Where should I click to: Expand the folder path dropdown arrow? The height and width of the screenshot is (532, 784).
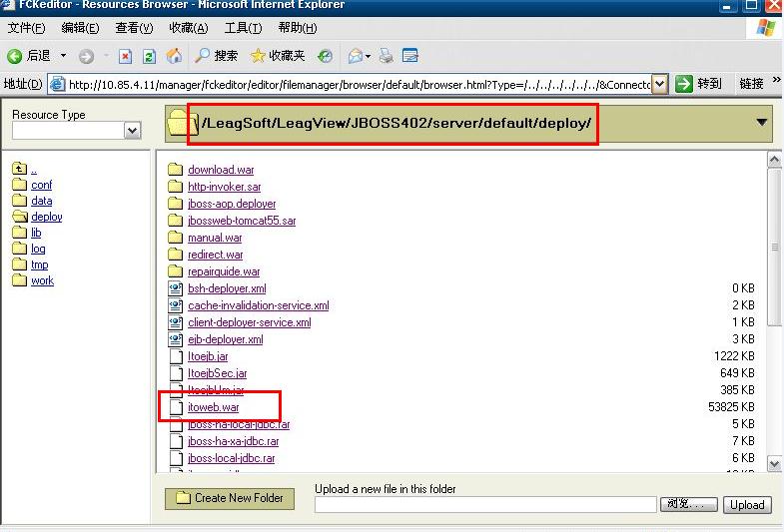click(x=761, y=123)
